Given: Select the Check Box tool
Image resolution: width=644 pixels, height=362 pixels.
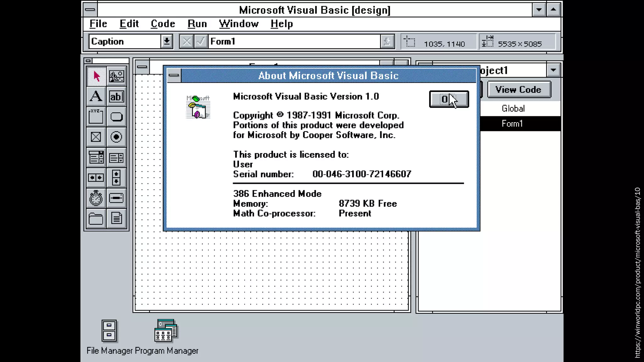Looking at the screenshot, I should pyautogui.click(x=96, y=137).
